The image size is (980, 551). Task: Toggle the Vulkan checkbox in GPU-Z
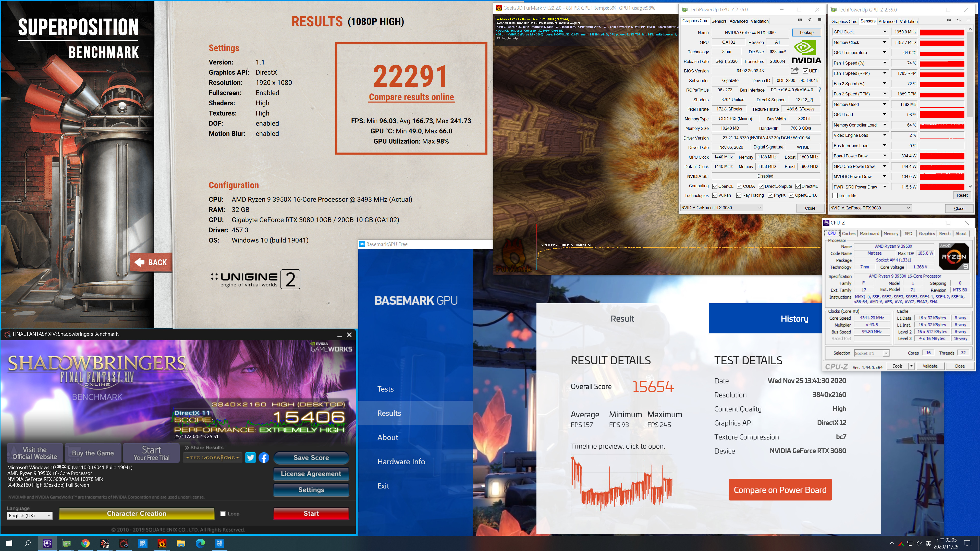(x=715, y=195)
